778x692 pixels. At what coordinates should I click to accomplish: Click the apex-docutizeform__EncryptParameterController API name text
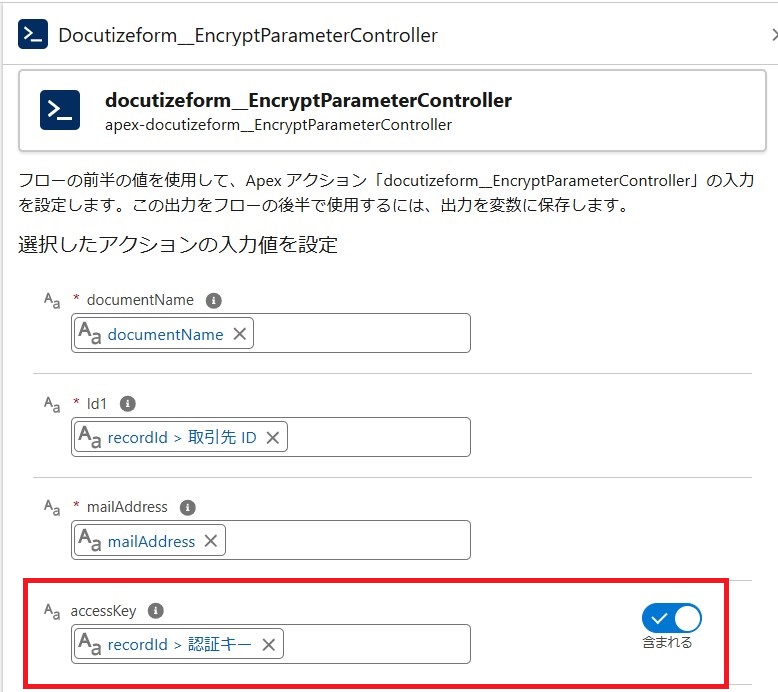(278, 125)
